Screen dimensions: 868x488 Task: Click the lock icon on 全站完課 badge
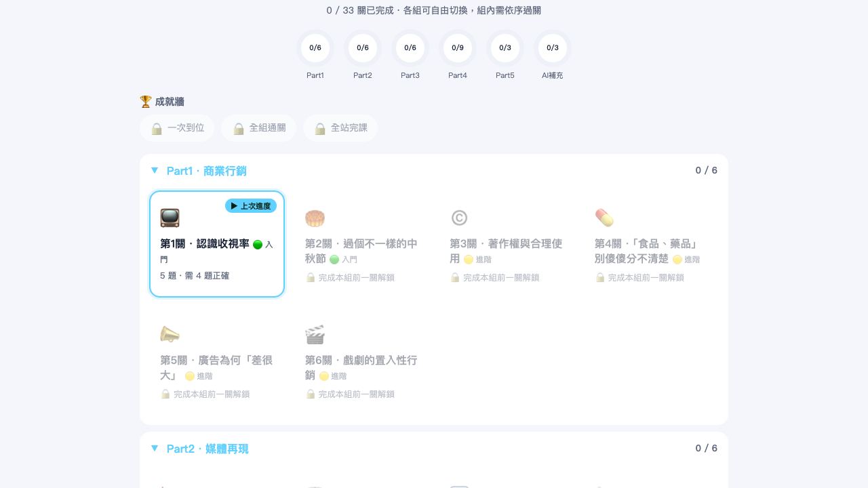tap(319, 128)
